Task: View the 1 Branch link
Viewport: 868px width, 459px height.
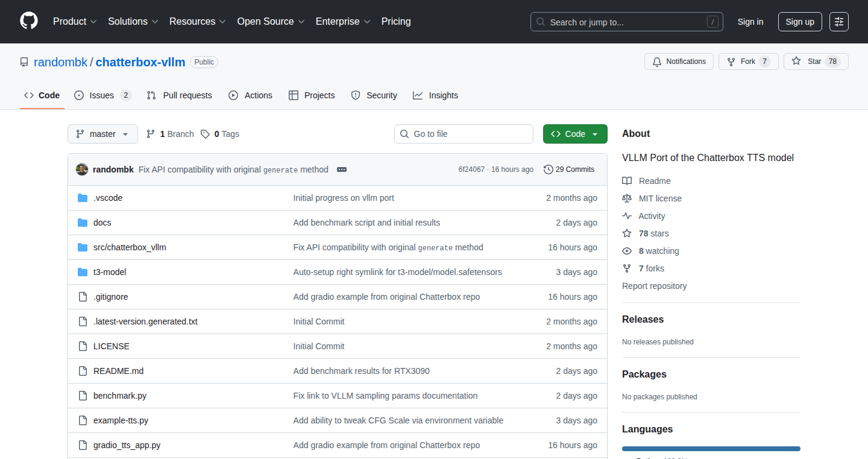Action: (x=170, y=134)
